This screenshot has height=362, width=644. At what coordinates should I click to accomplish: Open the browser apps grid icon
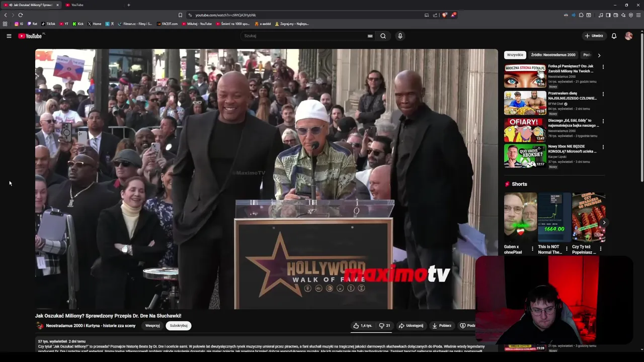tap(5, 24)
